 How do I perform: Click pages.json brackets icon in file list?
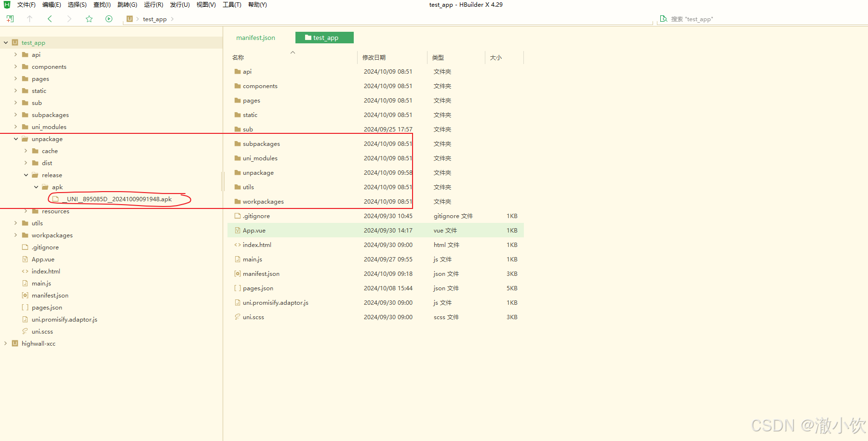pos(238,288)
